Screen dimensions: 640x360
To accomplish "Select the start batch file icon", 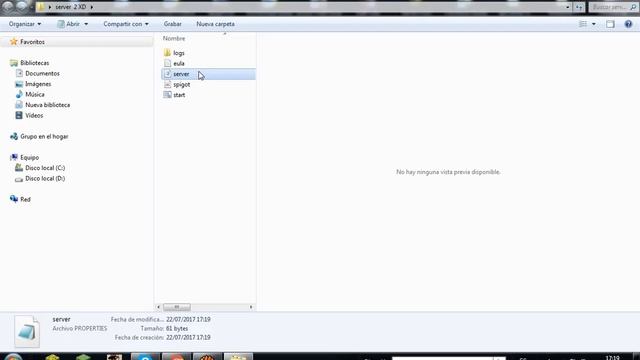I will 167,95.
